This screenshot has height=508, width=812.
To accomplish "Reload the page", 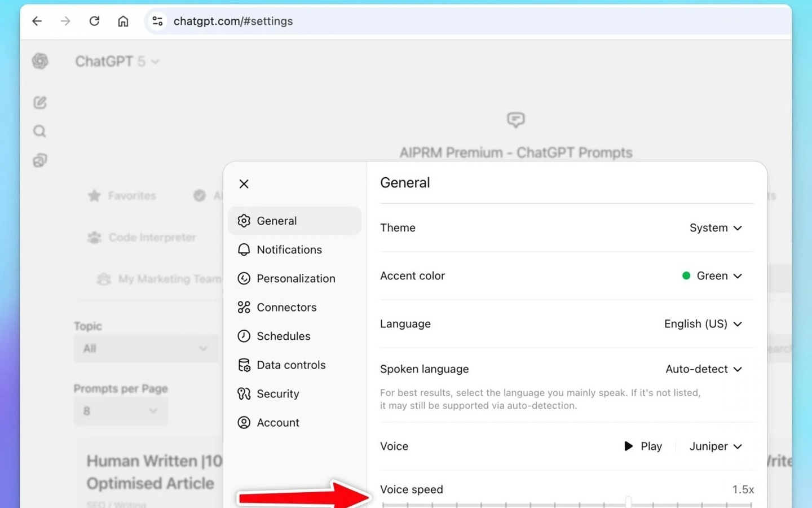I will click(x=94, y=21).
